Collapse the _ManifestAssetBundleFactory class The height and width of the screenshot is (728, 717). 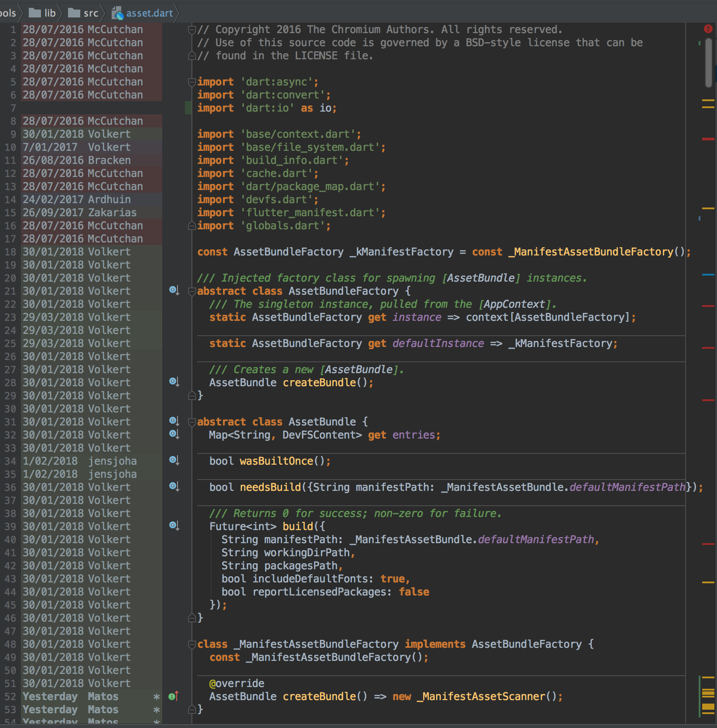click(x=191, y=644)
